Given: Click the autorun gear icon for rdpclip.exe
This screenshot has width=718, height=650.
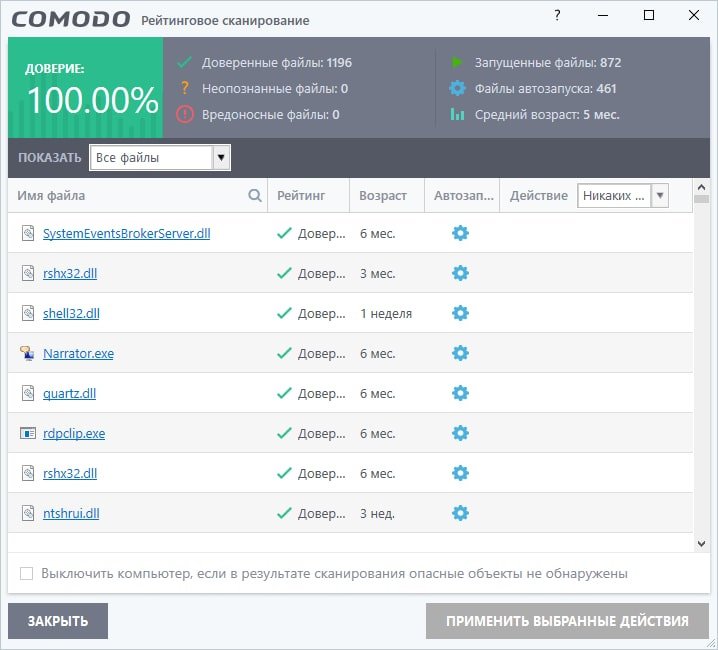Looking at the screenshot, I should [460, 433].
